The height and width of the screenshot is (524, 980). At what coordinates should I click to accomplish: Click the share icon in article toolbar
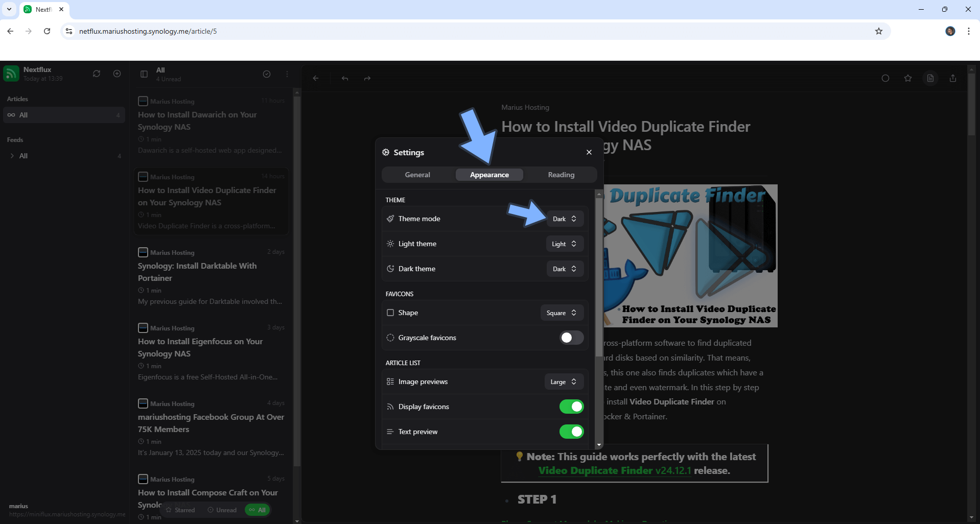[x=953, y=78]
